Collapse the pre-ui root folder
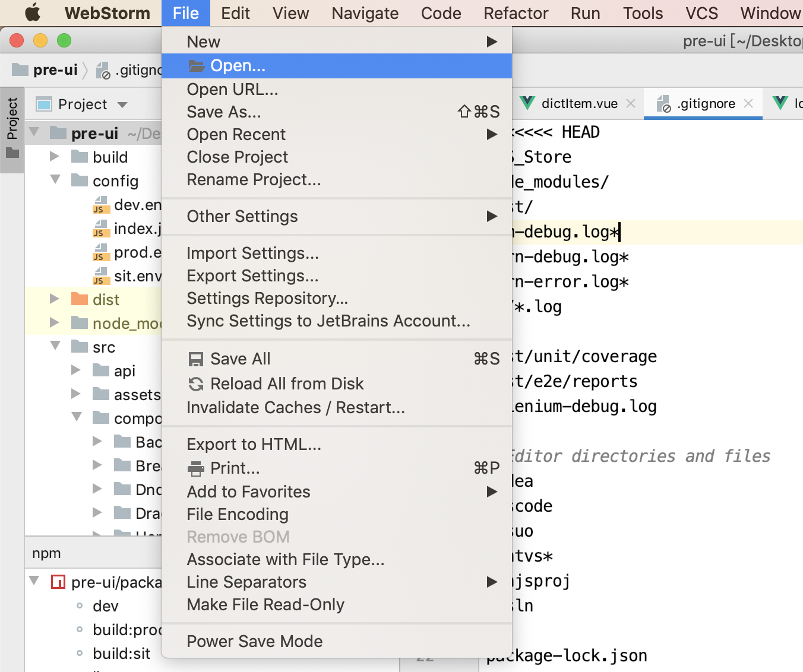803x672 pixels. [x=35, y=132]
